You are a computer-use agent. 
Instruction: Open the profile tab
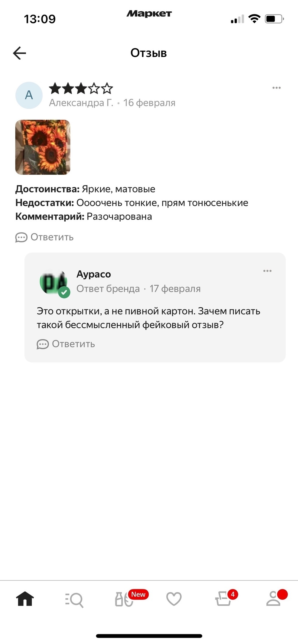tap(274, 599)
